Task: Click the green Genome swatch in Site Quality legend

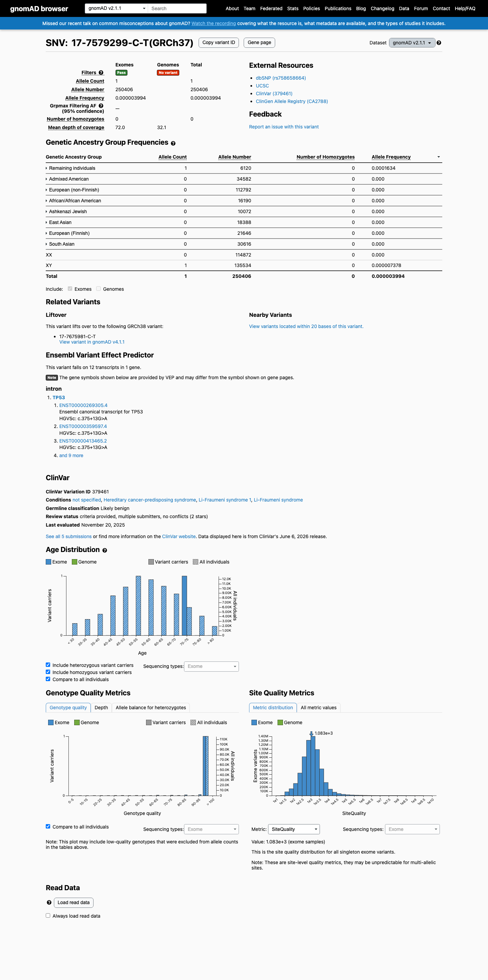Action: pos(280,722)
